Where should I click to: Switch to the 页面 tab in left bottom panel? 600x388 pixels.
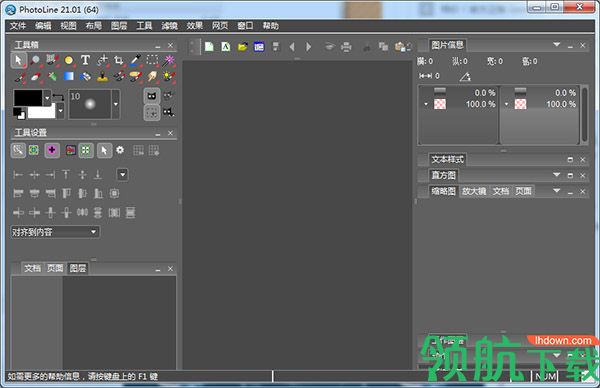click(x=55, y=268)
